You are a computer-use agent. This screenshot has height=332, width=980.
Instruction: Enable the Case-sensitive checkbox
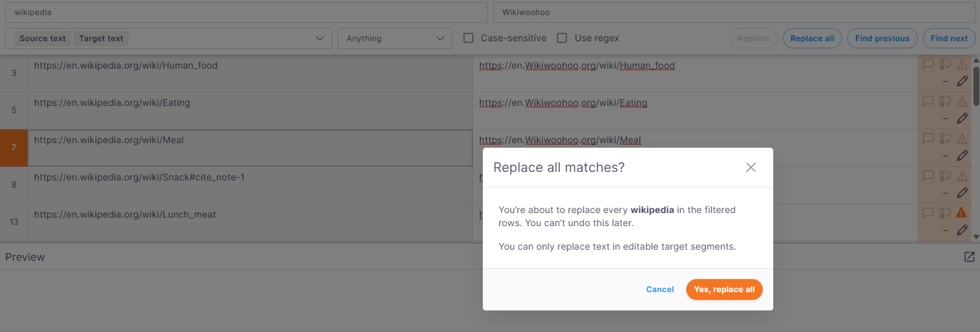click(468, 38)
